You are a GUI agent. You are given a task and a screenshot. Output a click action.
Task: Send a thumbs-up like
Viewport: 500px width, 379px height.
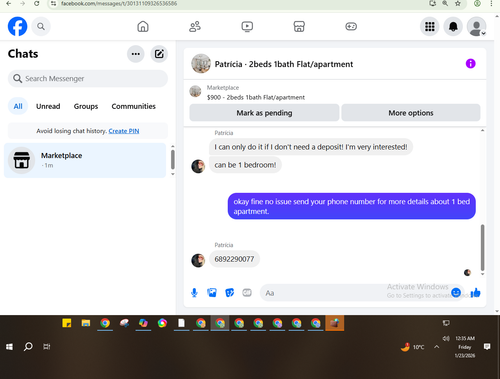(475, 293)
